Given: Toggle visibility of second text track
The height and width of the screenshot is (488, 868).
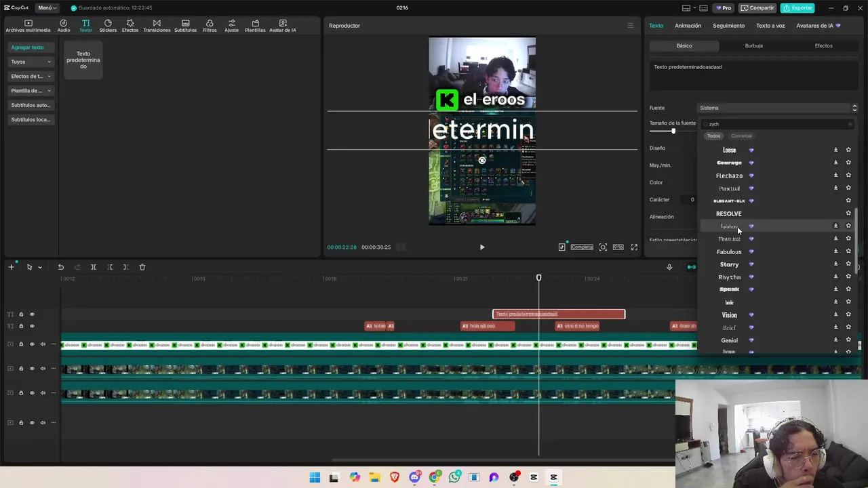Looking at the screenshot, I should pos(32,326).
